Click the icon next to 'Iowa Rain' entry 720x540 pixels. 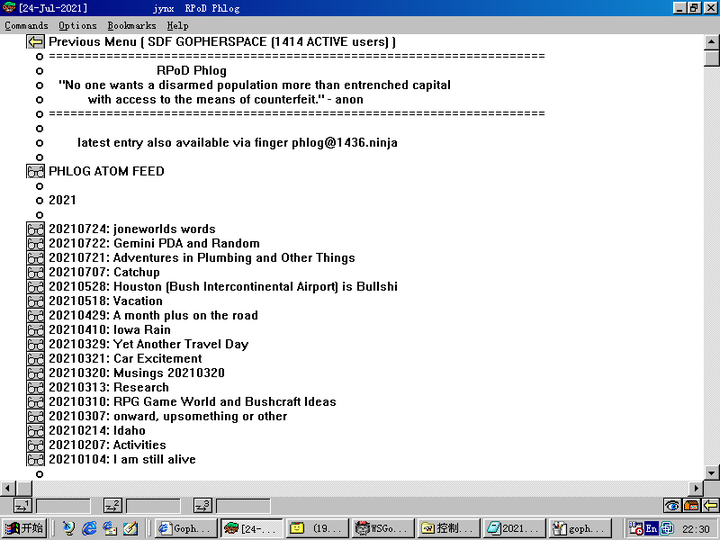pyautogui.click(x=36, y=330)
